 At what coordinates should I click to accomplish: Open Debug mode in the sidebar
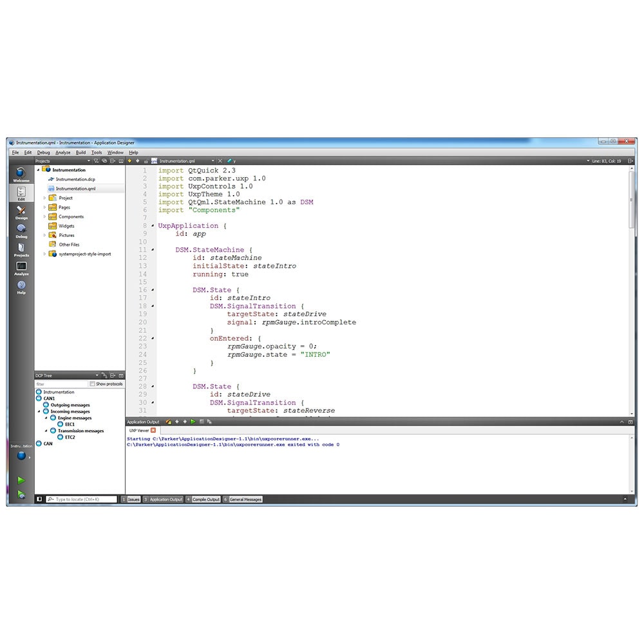[21, 231]
